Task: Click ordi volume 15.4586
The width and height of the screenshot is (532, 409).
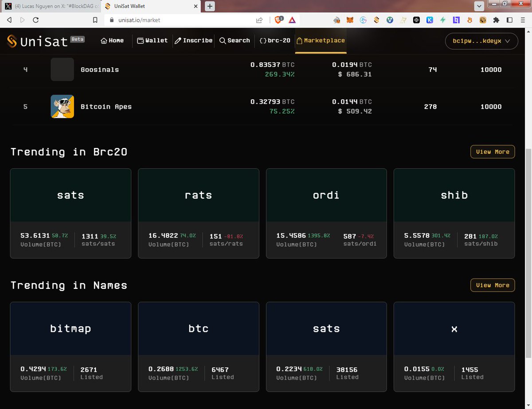Action: (291, 236)
